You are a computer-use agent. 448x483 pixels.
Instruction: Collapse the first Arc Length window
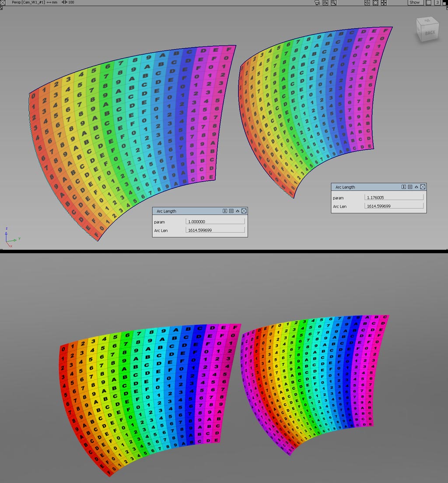tap(238, 211)
